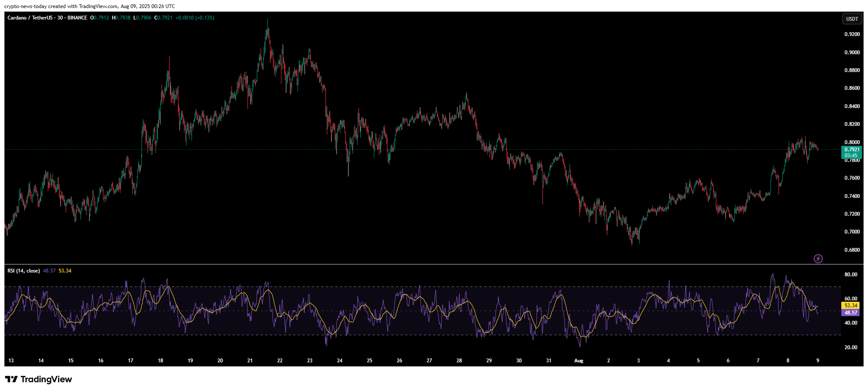This screenshot has width=868, height=392.
Task: Click the 0.6800 price axis label
Action: 852,250
